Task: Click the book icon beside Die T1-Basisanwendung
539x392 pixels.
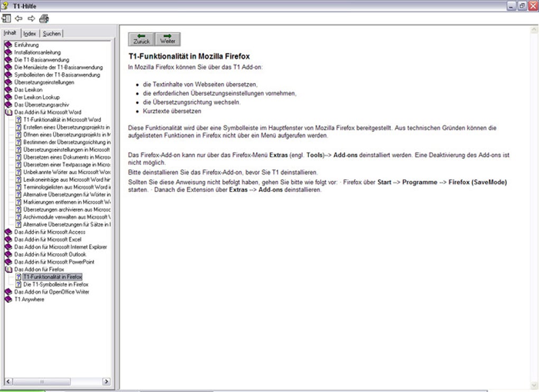Action: point(8,60)
